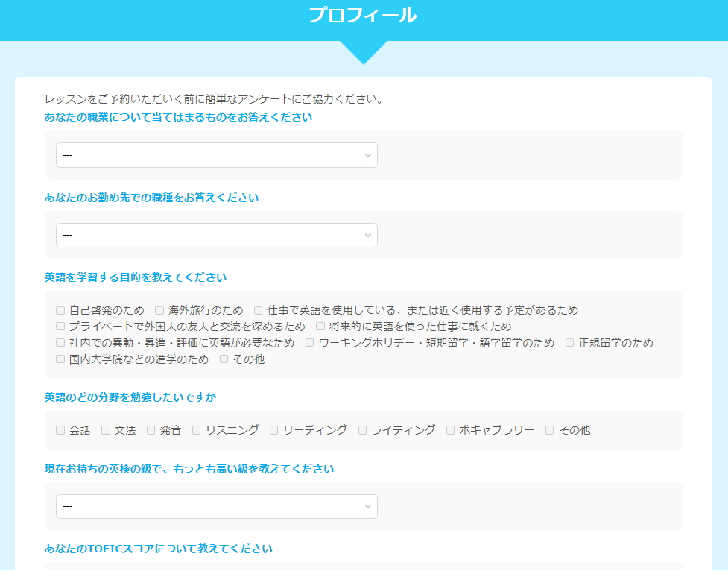Click the 英語のどの分野を勉強したい question label
This screenshot has width=728, height=574.
point(130,397)
